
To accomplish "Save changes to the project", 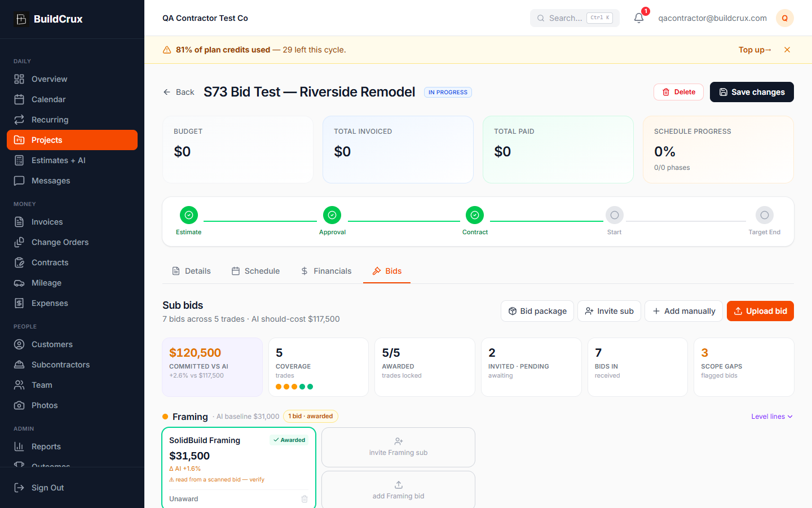I will pyautogui.click(x=752, y=92).
